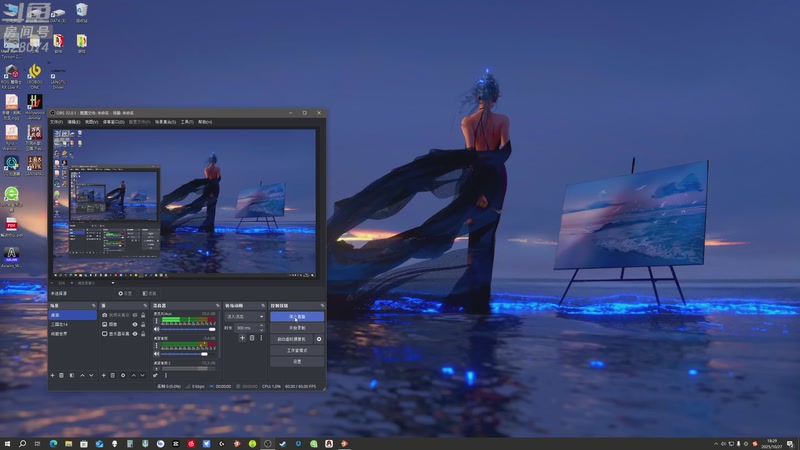Click the highlighted streaming button in Controls
The width and height of the screenshot is (800, 450).
(297, 317)
